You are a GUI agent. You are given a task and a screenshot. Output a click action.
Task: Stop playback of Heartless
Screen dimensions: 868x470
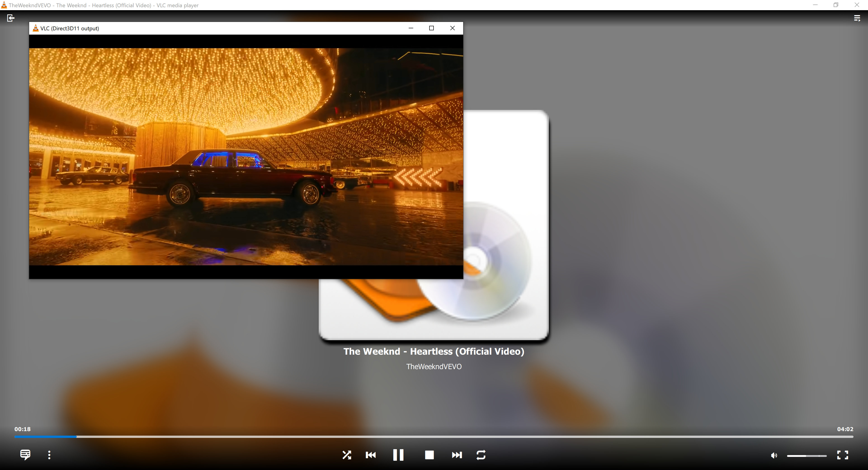pos(429,455)
